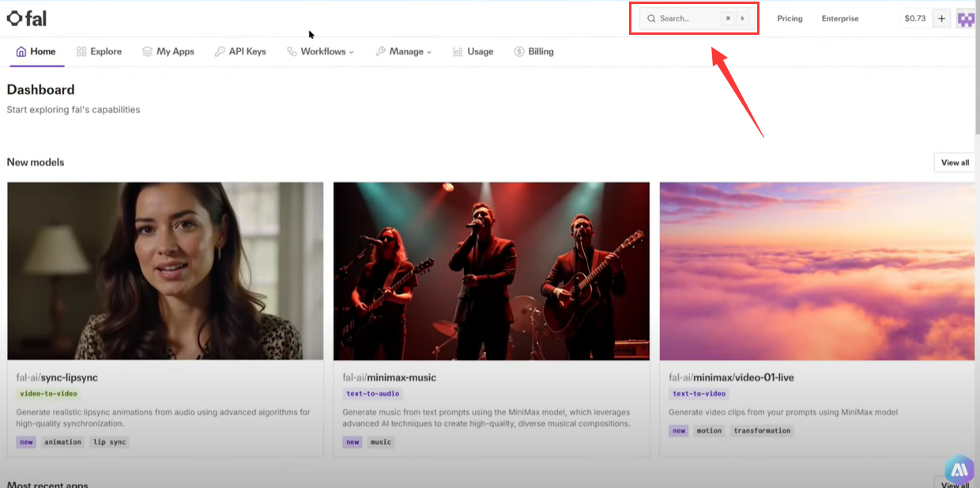
Task: Select the video-to-video category tag
Action: pos(48,394)
